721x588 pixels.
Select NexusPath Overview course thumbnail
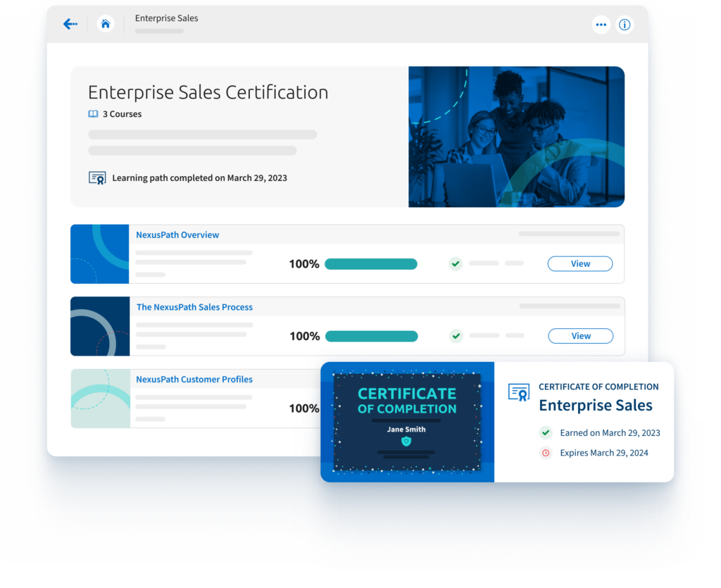pyautogui.click(x=100, y=254)
